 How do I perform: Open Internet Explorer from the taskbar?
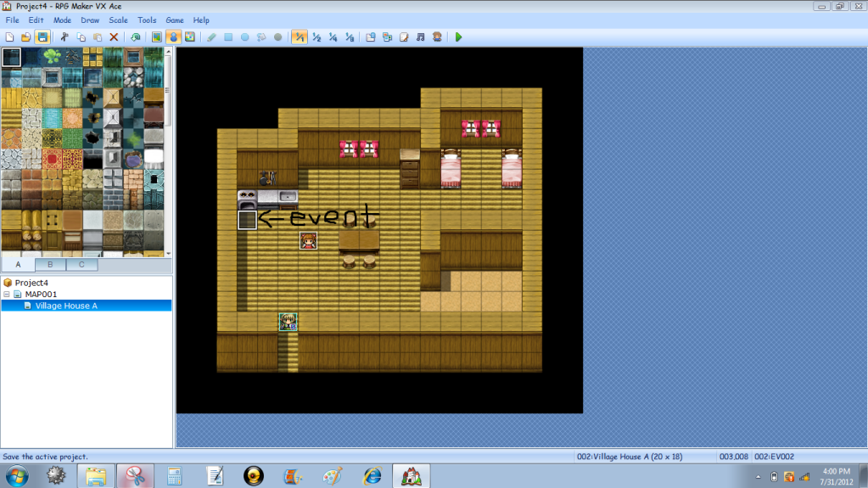click(x=372, y=475)
